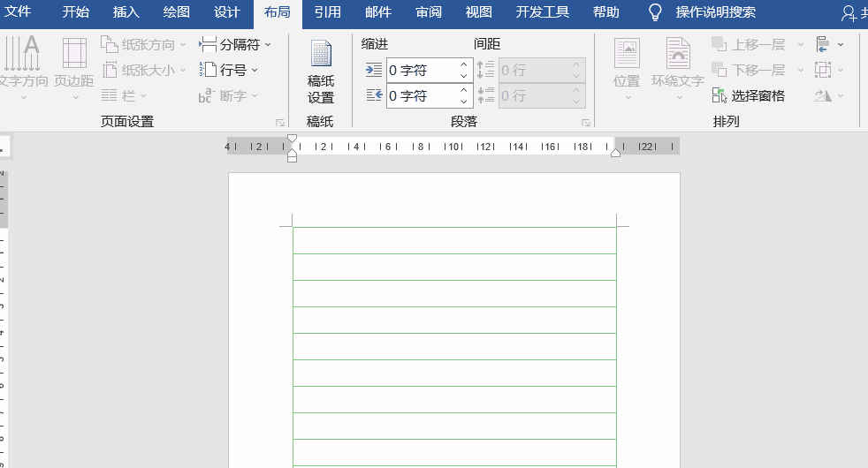This screenshot has width=868, height=468.
Task: Expand the 上移一层 dropdown arrow
Action: pyautogui.click(x=801, y=44)
